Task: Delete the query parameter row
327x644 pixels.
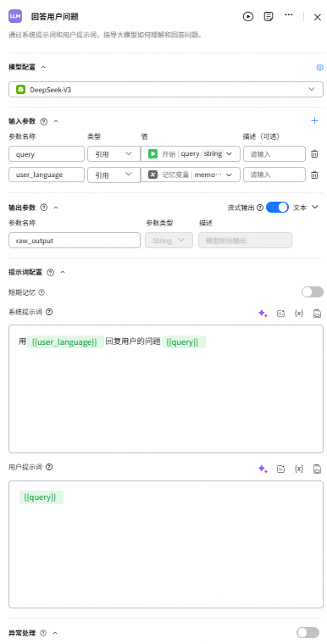Action: coord(314,154)
